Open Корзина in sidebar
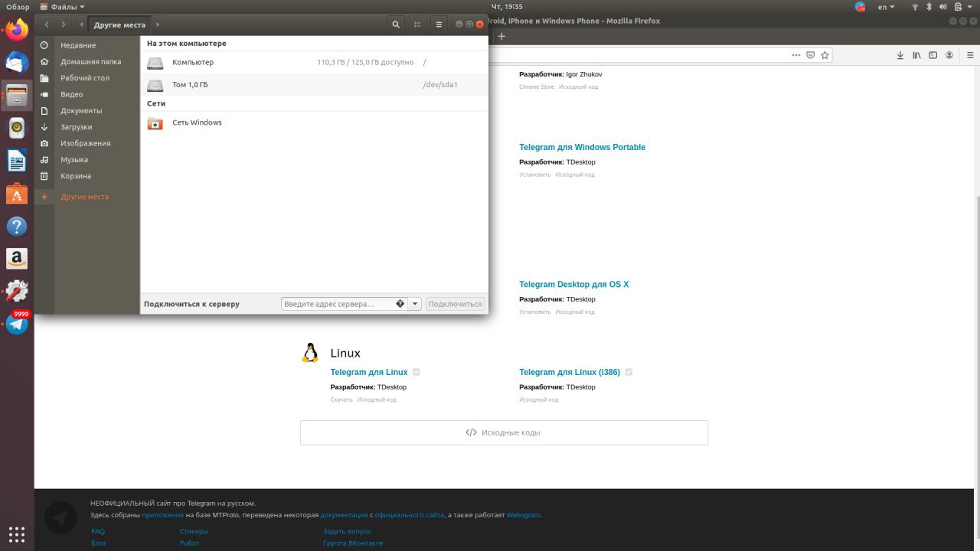980x551 pixels. pos(87,176)
